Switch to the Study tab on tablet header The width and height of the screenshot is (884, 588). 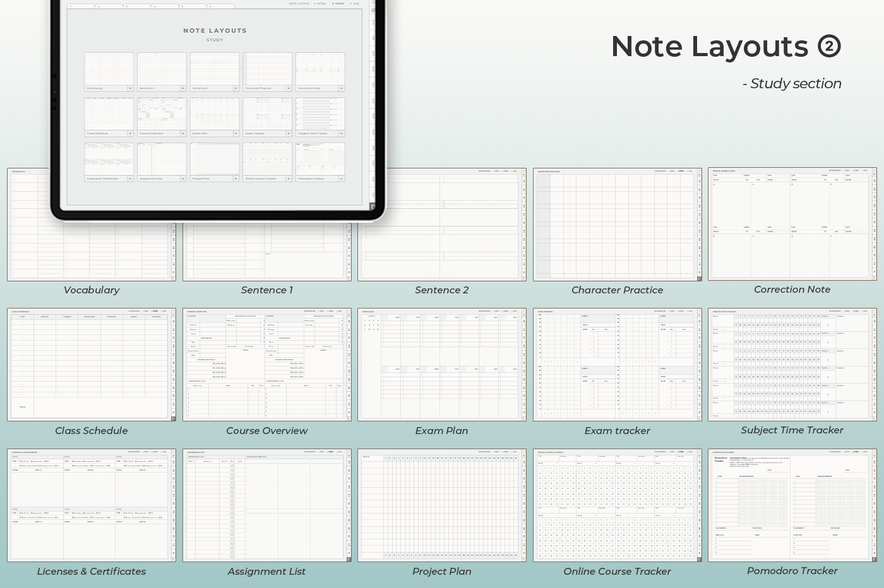pos(339,4)
